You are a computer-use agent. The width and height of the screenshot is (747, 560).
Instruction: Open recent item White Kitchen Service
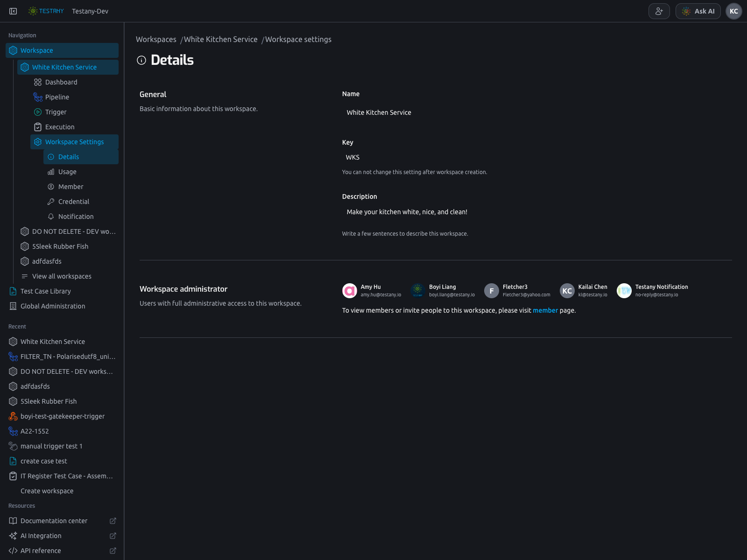pos(62,342)
